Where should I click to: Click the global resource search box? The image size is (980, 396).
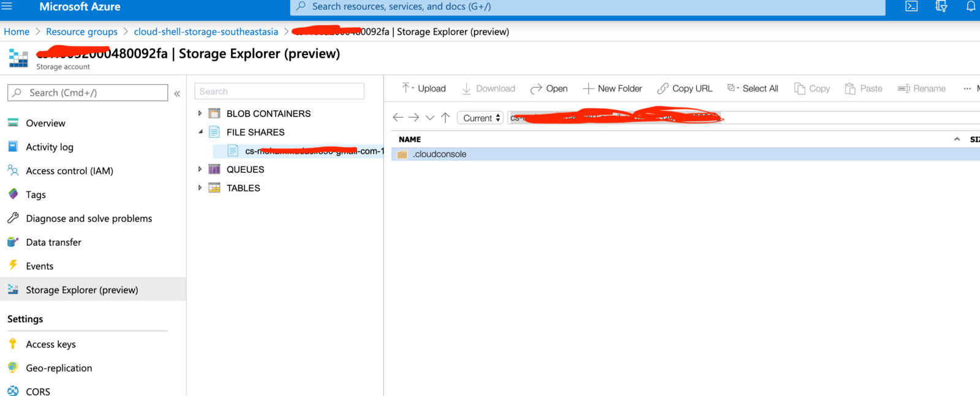587,7
